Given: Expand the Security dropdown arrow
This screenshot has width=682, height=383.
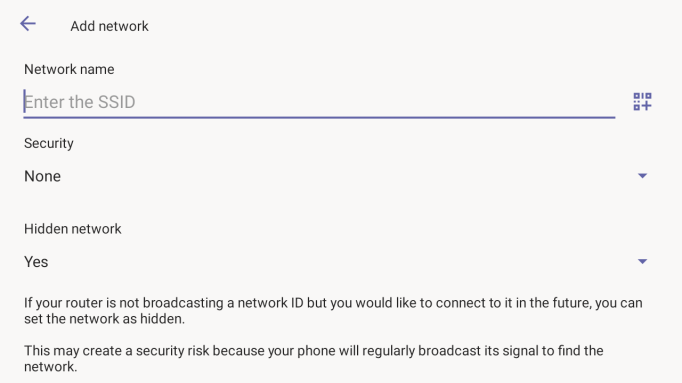Looking at the screenshot, I should click(642, 176).
